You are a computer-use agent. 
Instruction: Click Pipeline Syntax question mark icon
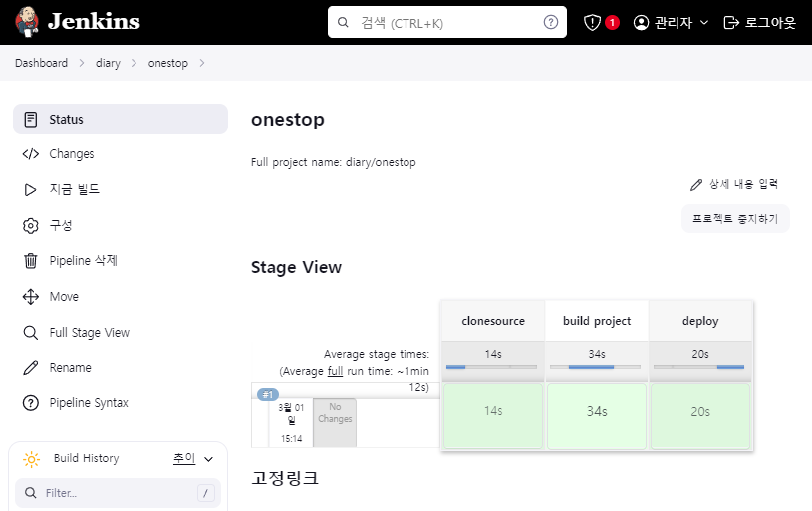[31, 402]
